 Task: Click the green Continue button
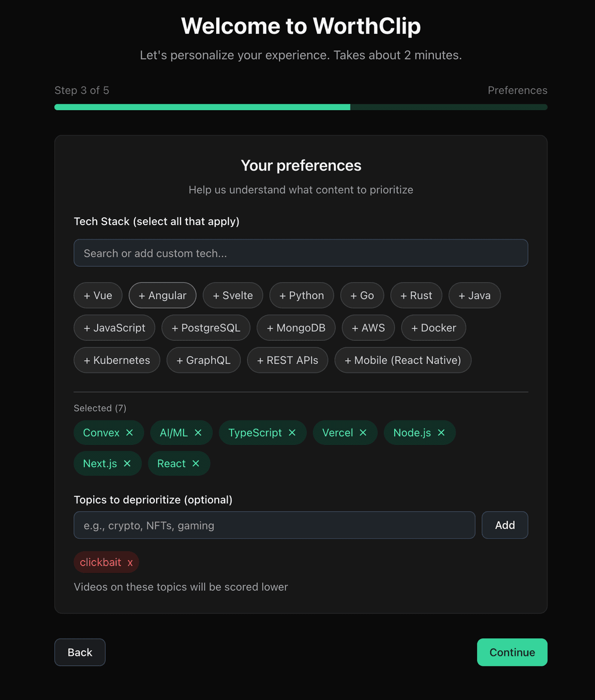coord(512,652)
